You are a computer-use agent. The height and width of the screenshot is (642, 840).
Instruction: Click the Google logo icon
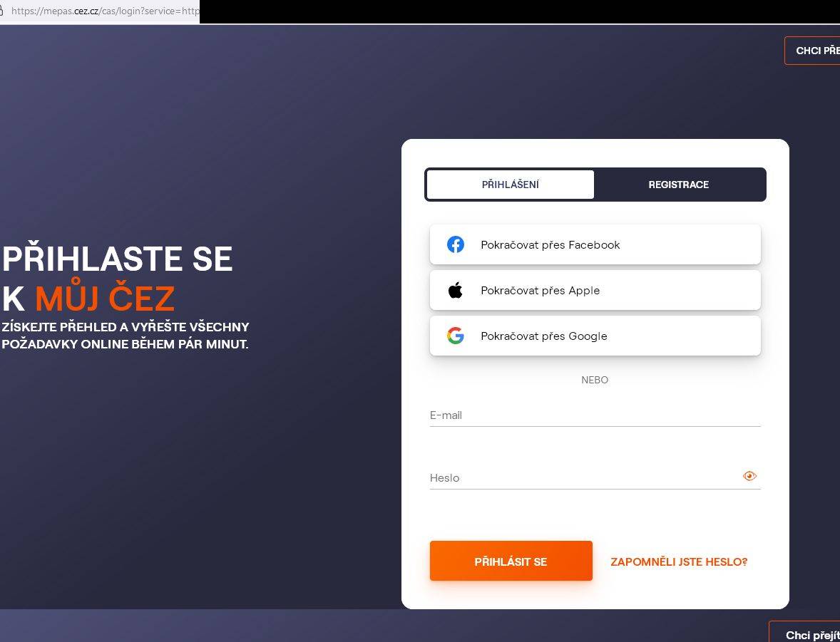pyautogui.click(x=456, y=336)
